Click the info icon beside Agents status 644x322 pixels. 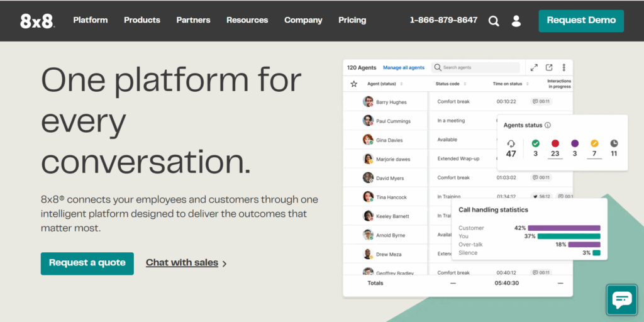[x=548, y=125]
